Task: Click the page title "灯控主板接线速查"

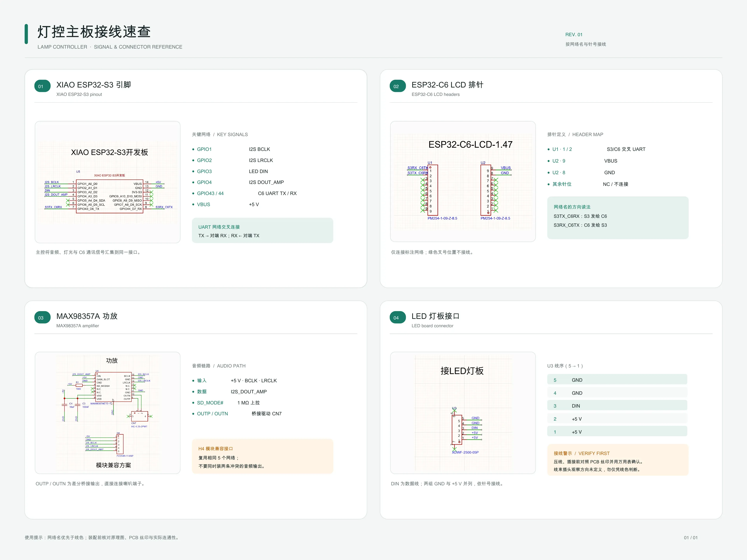Action: pyautogui.click(x=94, y=32)
